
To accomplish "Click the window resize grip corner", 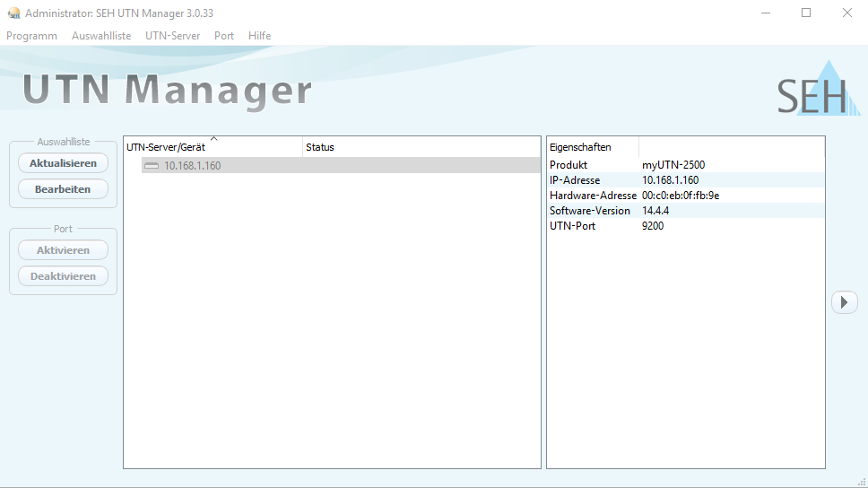I will pos(862,482).
